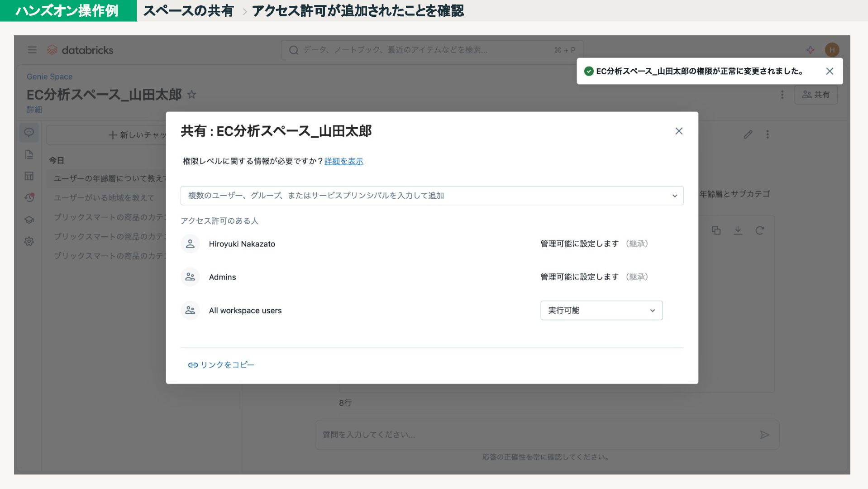The width and height of the screenshot is (868, 489).
Task: Click the 詳細 link under the title
Action: (x=34, y=110)
